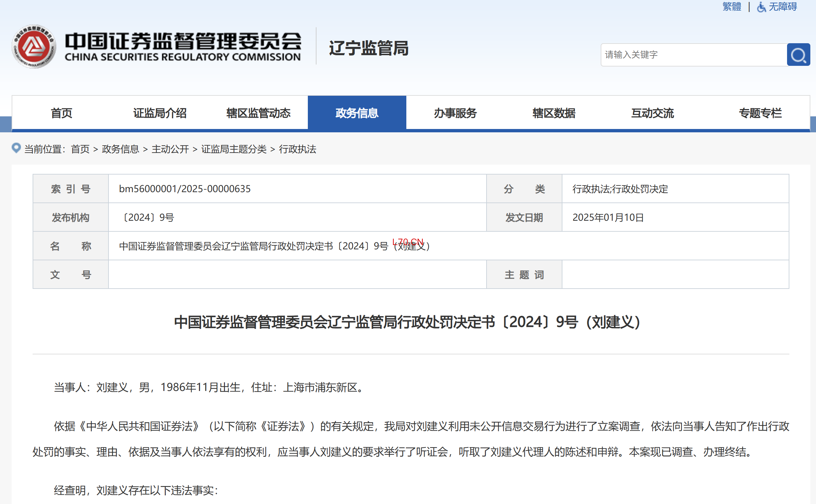Select the 辖区监管动态 menu item
The width and height of the screenshot is (816, 504).
coord(259,113)
